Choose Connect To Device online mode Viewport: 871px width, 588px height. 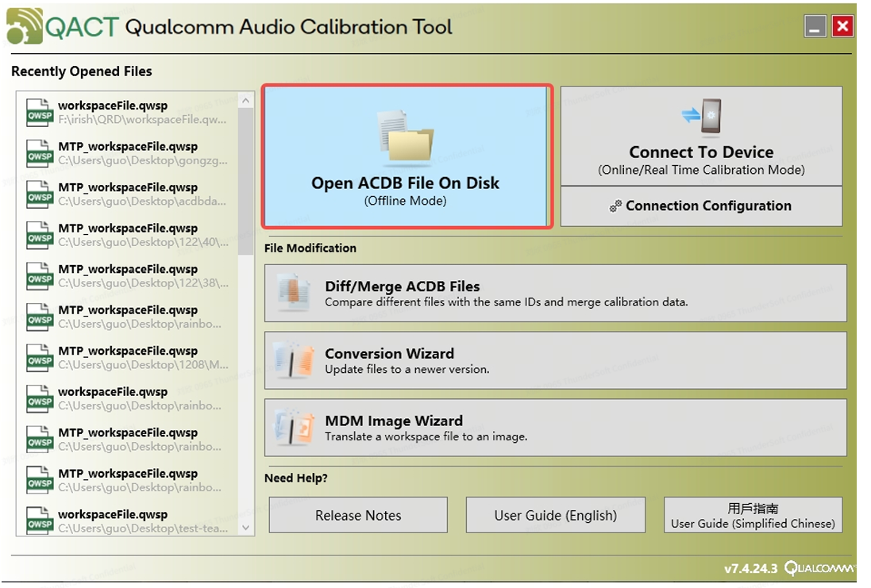click(701, 136)
